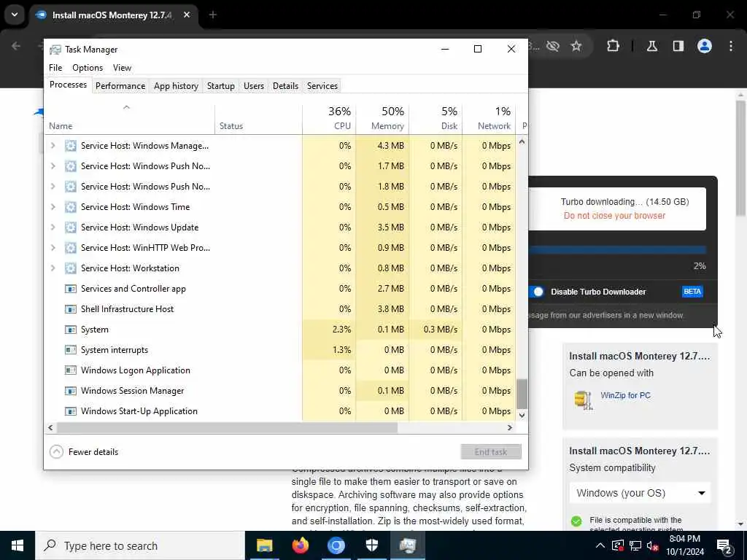Click the gear icon of Service Host: Windows Time
Image resolution: width=747 pixels, height=560 pixels.
click(x=71, y=207)
